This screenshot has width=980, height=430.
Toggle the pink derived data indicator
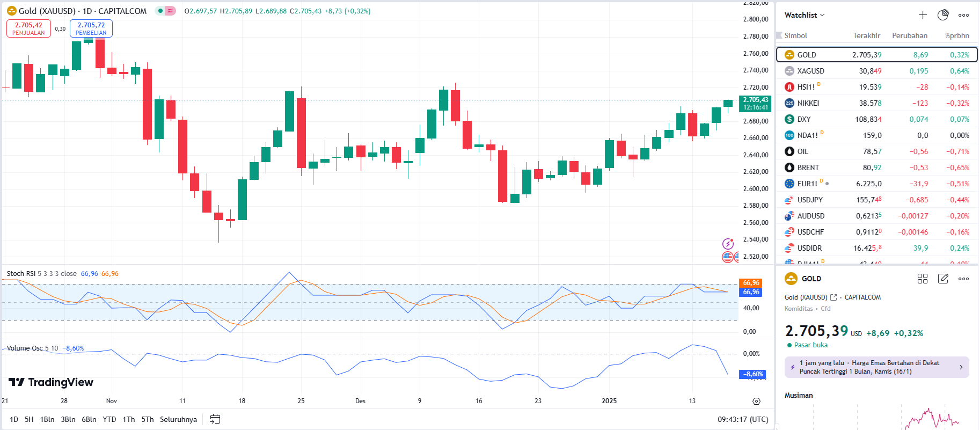pos(170,11)
